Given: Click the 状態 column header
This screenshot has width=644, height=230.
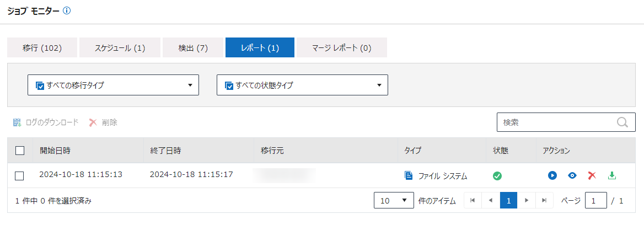Looking at the screenshot, I should coord(501,151).
